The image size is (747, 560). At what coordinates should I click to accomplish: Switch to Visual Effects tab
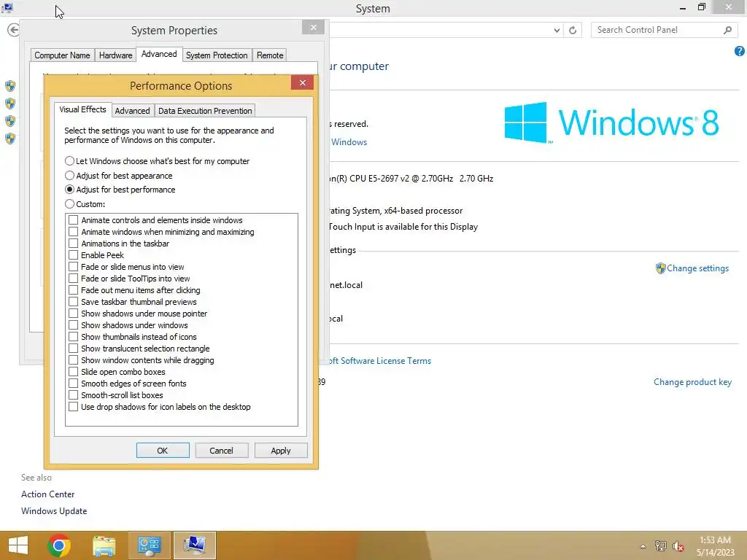(83, 109)
